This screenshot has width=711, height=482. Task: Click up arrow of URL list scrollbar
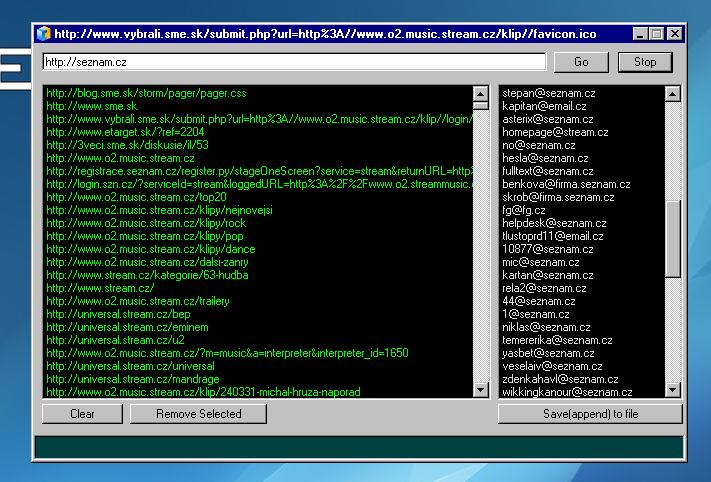pos(480,94)
